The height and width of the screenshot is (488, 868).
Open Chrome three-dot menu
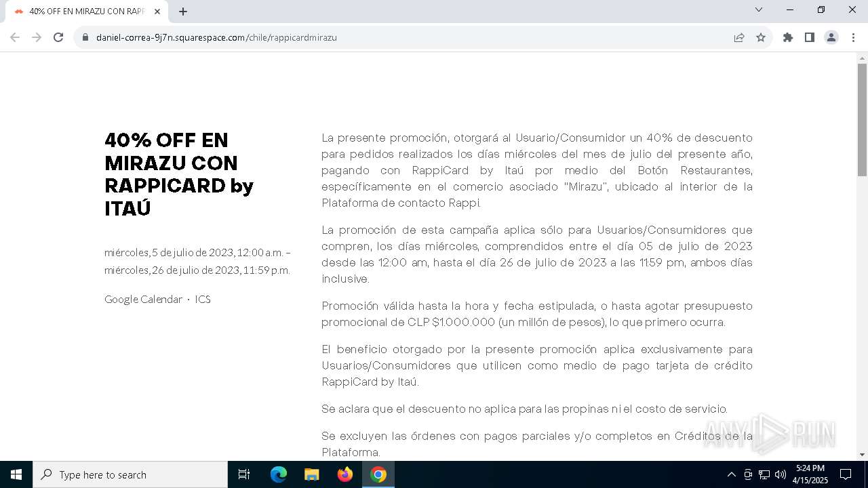point(853,37)
